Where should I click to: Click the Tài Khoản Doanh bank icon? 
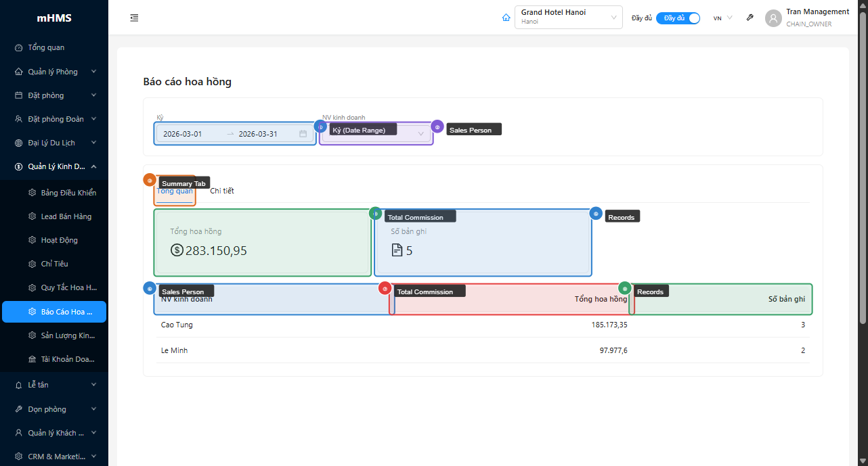pos(32,359)
